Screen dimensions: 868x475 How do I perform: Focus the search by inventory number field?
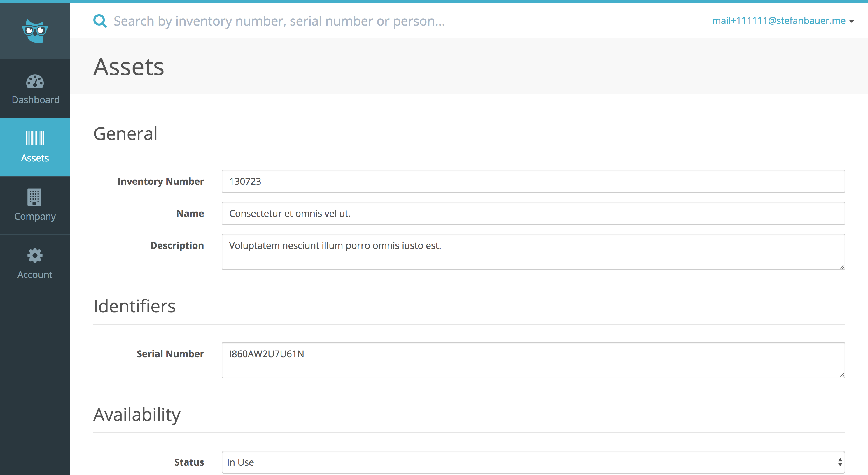(279, 21)
